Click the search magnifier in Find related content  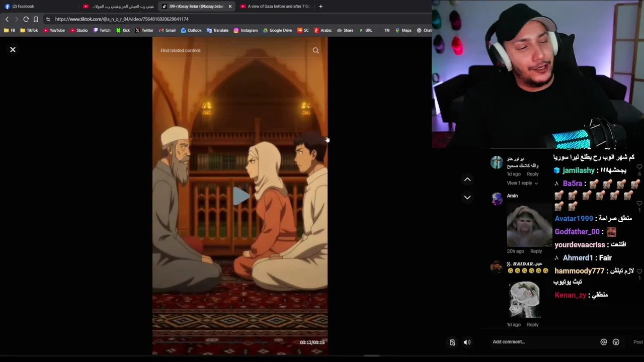[315, 50]
